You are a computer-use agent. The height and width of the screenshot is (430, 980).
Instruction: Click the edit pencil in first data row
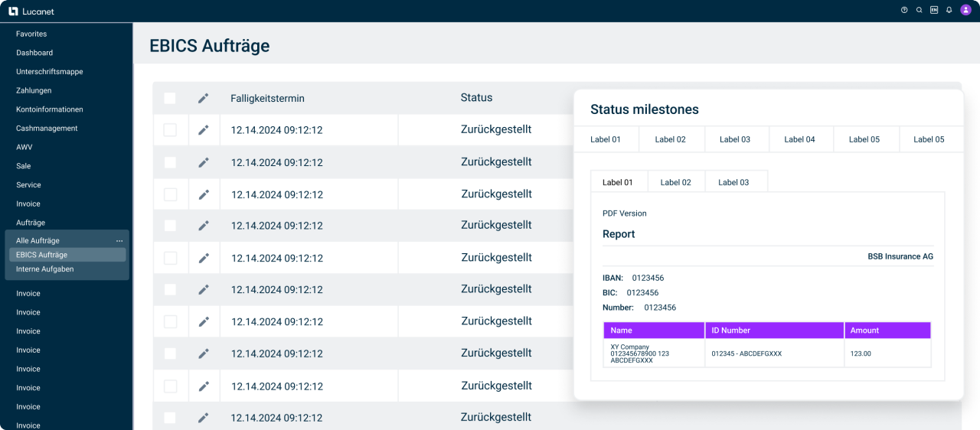tap(203, 130)
